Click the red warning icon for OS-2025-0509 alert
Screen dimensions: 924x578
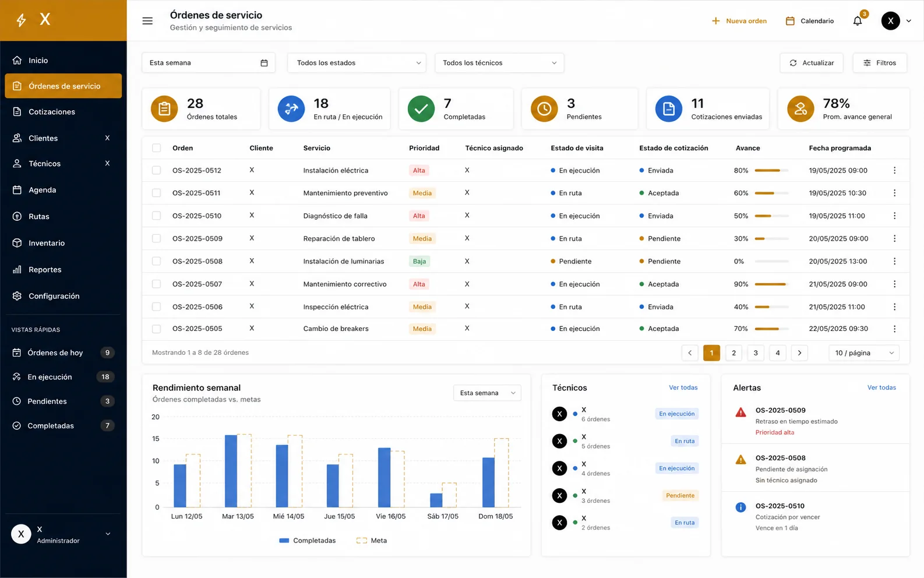pyautogui.click(x=741, y=413)
